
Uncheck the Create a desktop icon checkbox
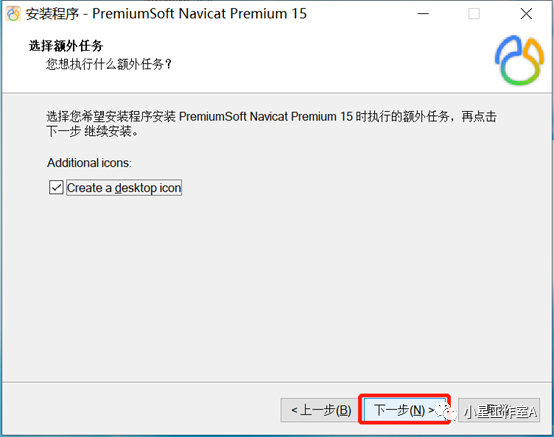pos(56,188)
